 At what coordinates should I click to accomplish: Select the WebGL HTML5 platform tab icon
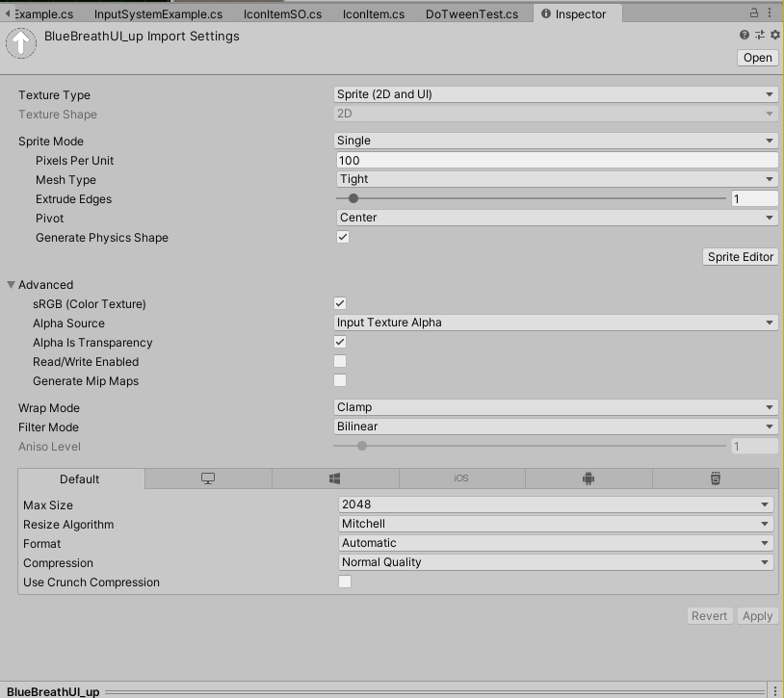pyautogui.click(x=715, y=478)
